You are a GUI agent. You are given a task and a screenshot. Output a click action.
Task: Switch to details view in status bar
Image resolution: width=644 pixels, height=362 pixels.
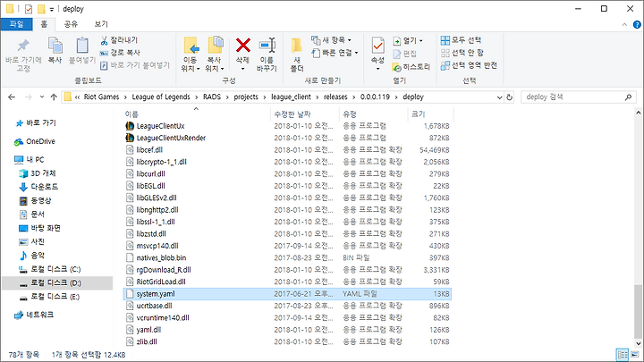coord(623,355)
